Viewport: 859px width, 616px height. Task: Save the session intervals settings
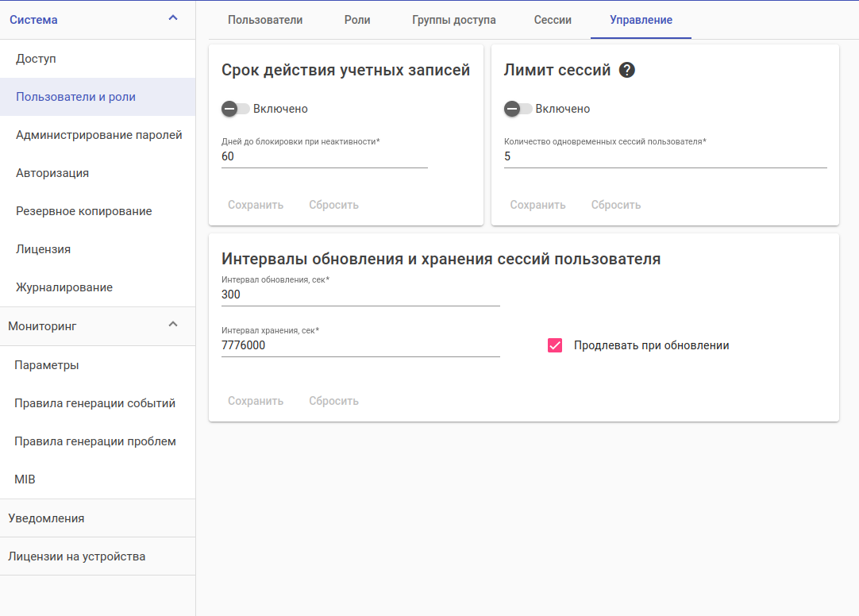[x=256, y=401]
